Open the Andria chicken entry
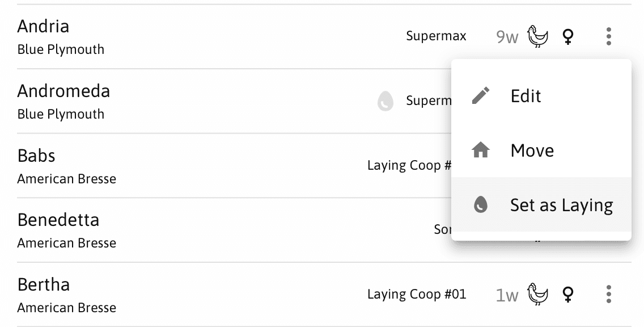The width and height of the screenshot is (644, 327). [324, 36]
